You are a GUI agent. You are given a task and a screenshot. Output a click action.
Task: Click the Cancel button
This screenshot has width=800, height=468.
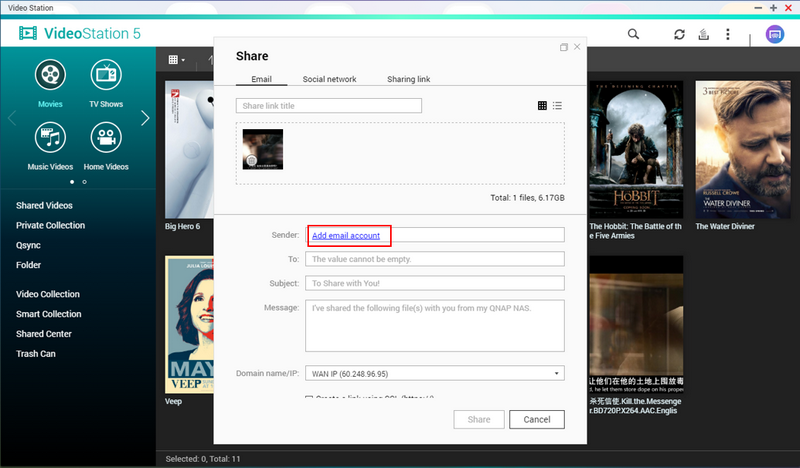pos(537,420)
